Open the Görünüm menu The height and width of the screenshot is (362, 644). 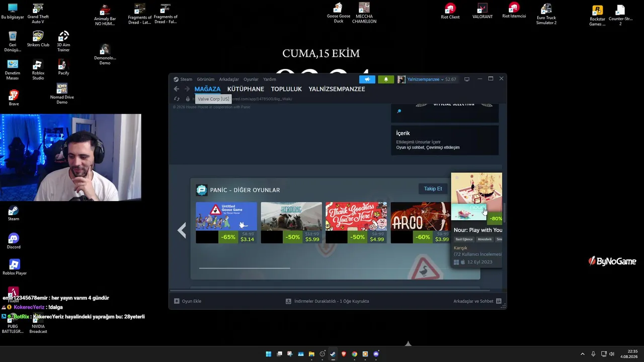205,79
